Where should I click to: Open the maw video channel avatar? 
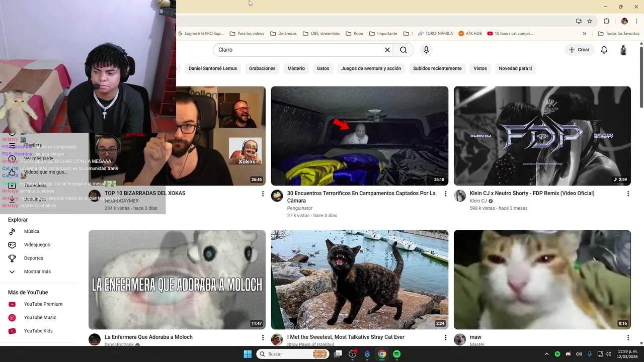pos(460,339)
